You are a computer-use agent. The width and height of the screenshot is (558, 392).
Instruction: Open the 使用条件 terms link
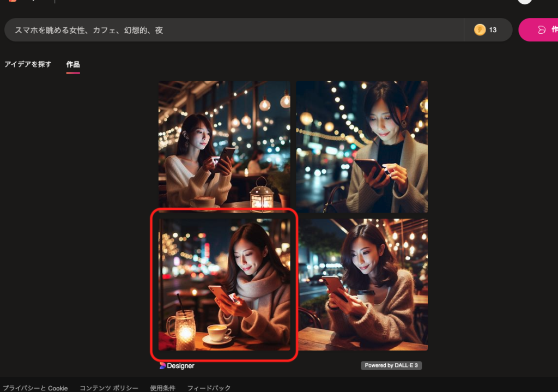[162, 388]
